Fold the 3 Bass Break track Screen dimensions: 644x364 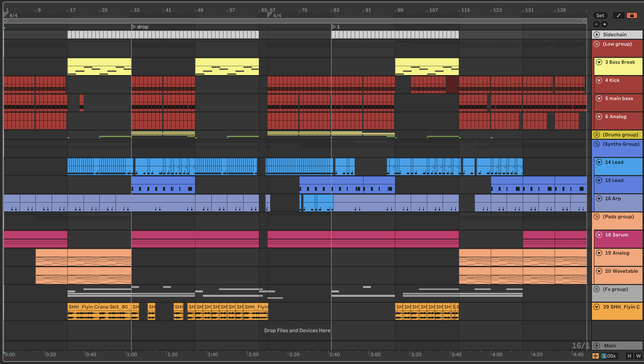(599, 62)
